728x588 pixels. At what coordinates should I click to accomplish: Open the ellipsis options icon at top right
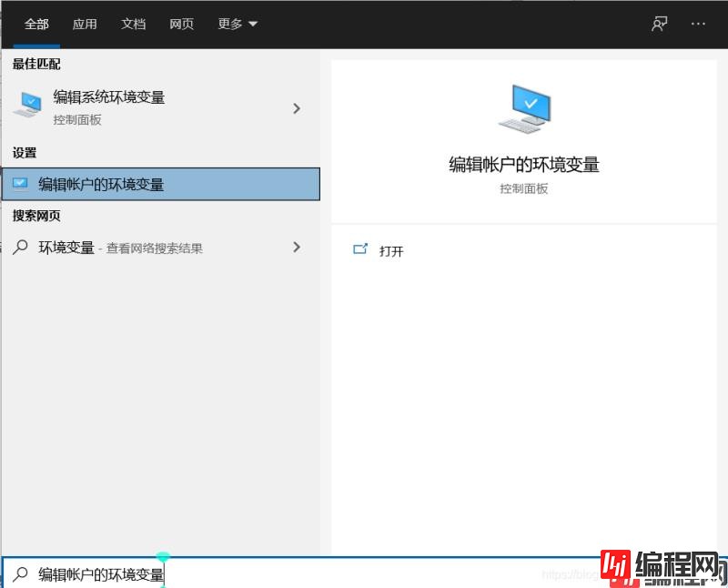697,24
